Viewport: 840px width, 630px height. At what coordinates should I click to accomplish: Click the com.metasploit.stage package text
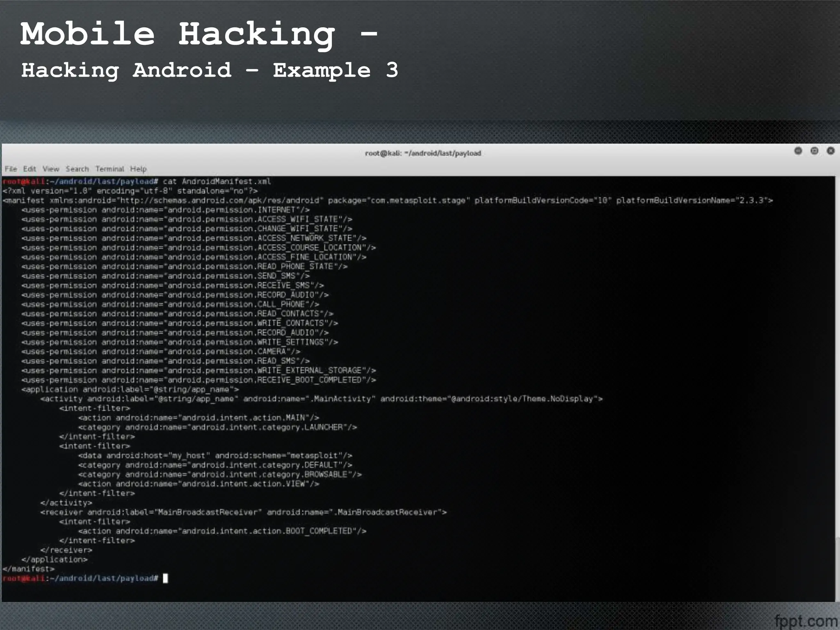coord(418,201)
